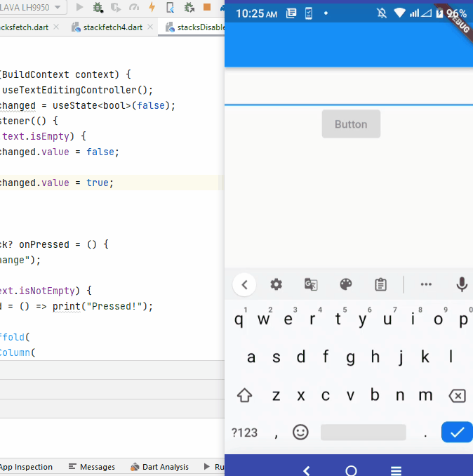This screenshot has width=473, height=476.
Task: Expand more keyboard options ellipsis
Action: point(426,284)
